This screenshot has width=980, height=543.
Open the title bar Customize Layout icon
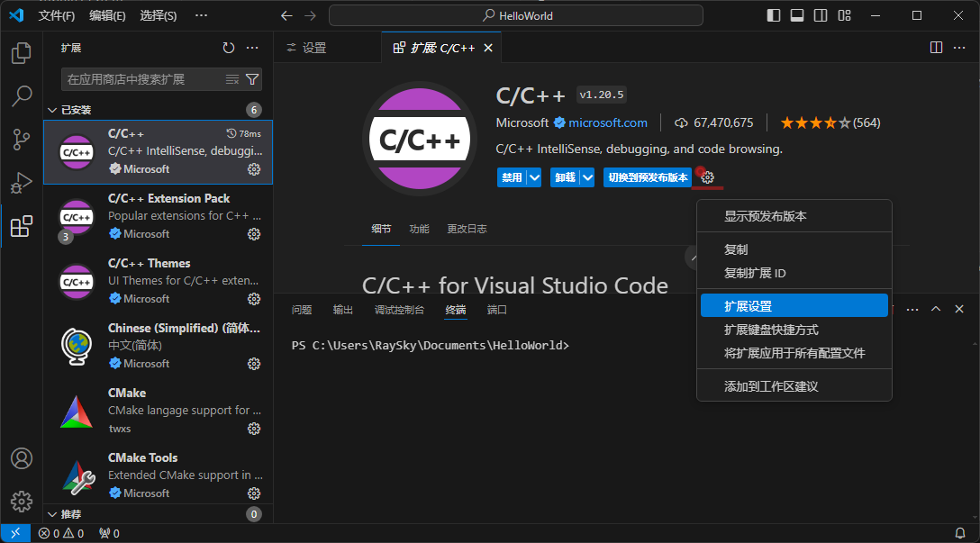pyautogui.click(x=844, y=15)
